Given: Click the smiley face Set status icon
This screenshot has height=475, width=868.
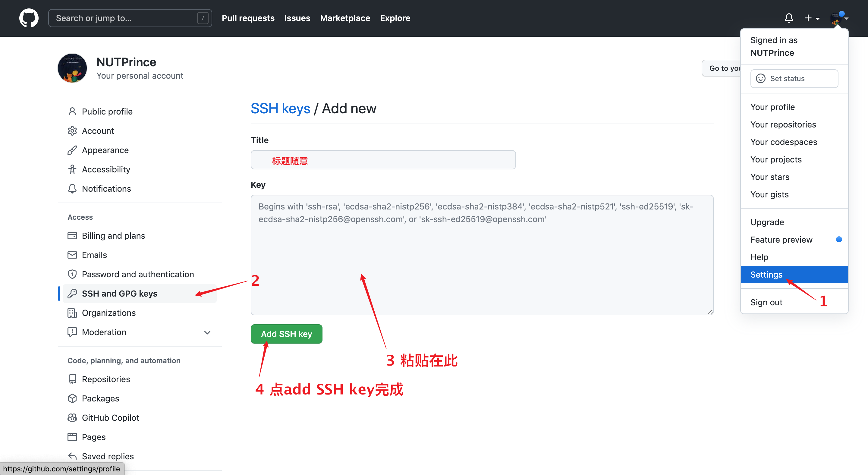Looking at the screenshot, I should pos(760,78).
